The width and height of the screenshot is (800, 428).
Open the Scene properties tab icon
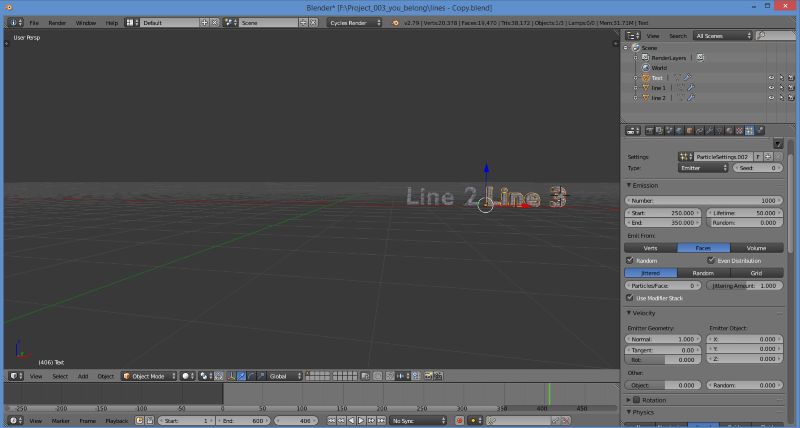click(x=669, y=131)
